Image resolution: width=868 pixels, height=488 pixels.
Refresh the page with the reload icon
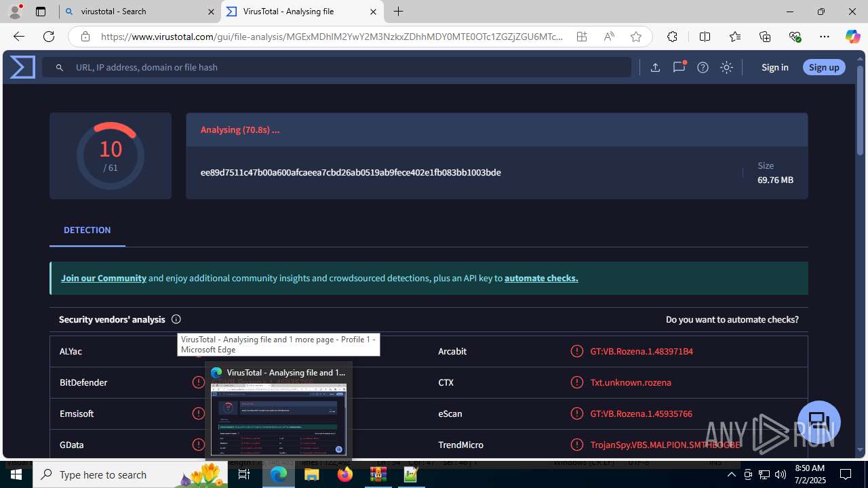[49, 37]
